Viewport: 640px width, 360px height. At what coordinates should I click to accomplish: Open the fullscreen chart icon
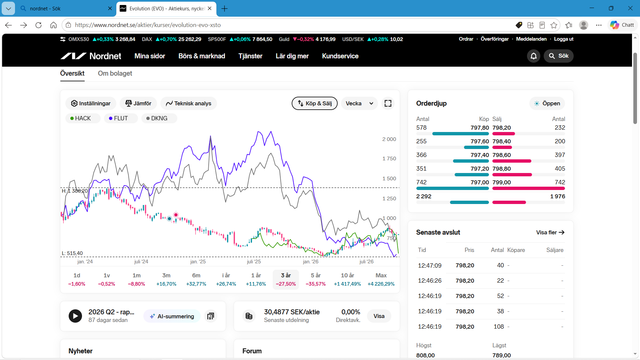(388, 103)
